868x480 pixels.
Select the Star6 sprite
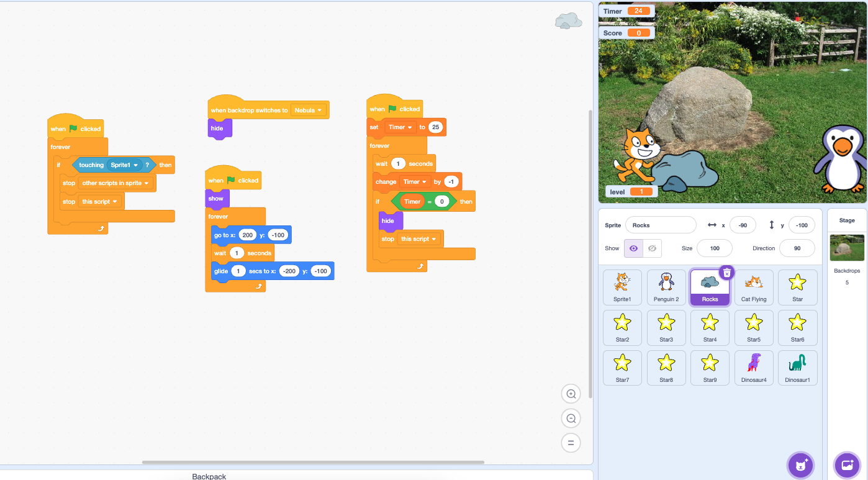click(797, 327)
